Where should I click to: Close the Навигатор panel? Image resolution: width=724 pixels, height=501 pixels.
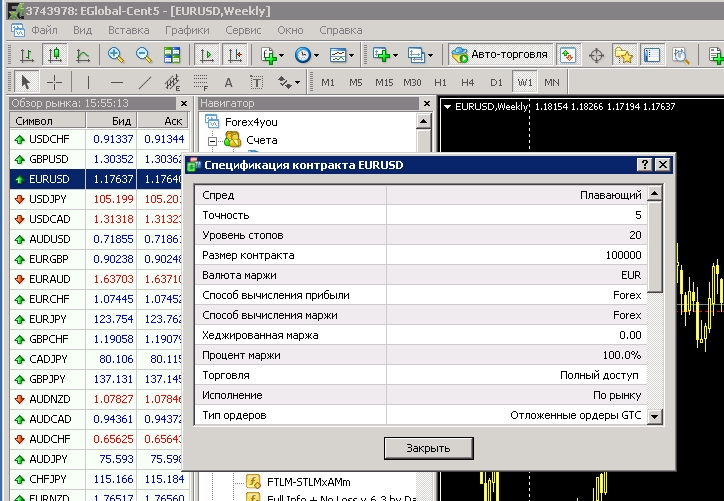(427, 103)
